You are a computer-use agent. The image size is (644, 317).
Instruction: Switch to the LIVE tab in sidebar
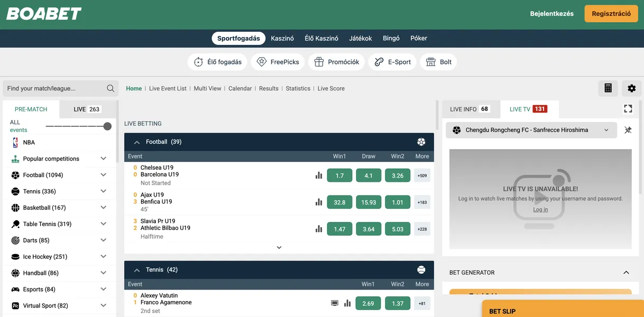[87, 109]
